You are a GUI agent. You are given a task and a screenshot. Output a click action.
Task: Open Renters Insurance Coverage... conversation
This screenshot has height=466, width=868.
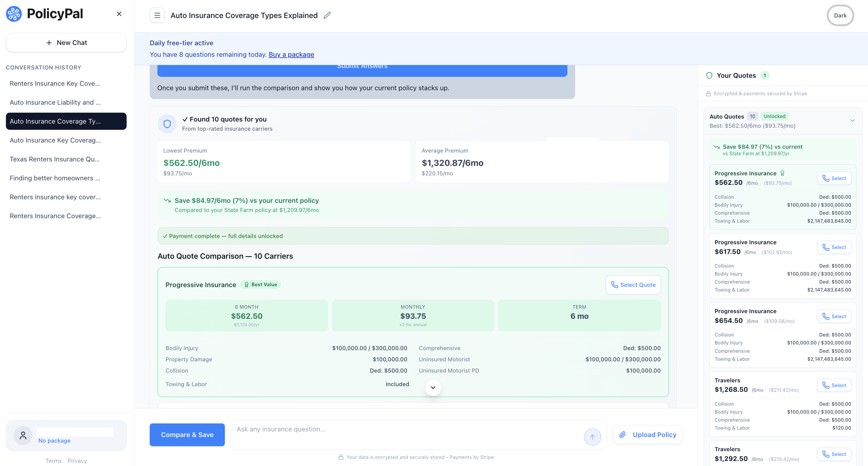coord(66,216)
